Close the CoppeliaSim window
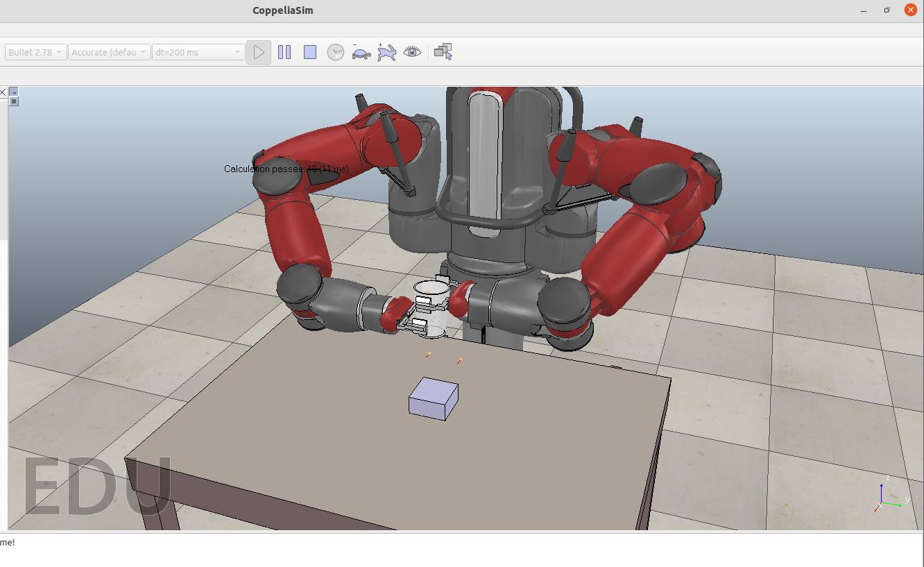Viewport: 924px width, 567px height. tap(911, 10)
